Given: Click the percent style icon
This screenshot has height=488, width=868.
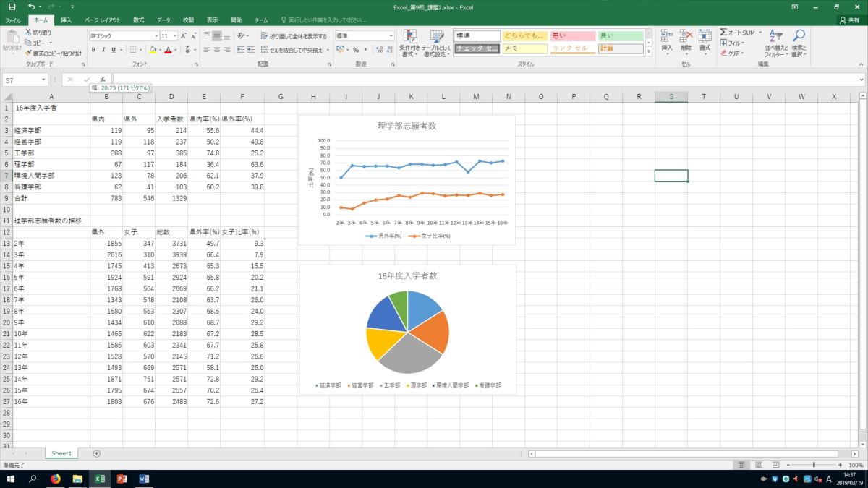Looking at the screenshot, I should (355, 50).
